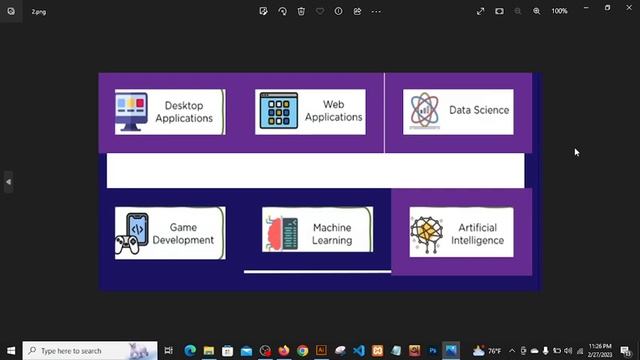
Task: Click the Desktop Applications card
Action: click(x=170, y=112)
